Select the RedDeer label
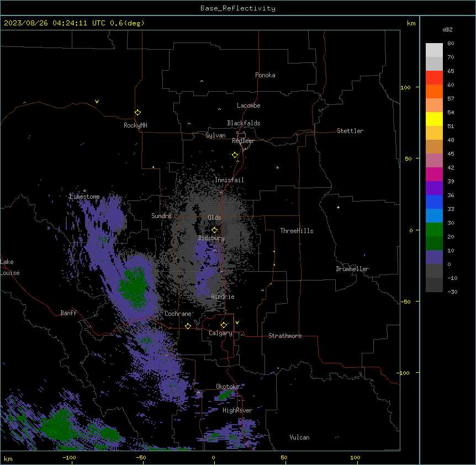 [243, 141]
